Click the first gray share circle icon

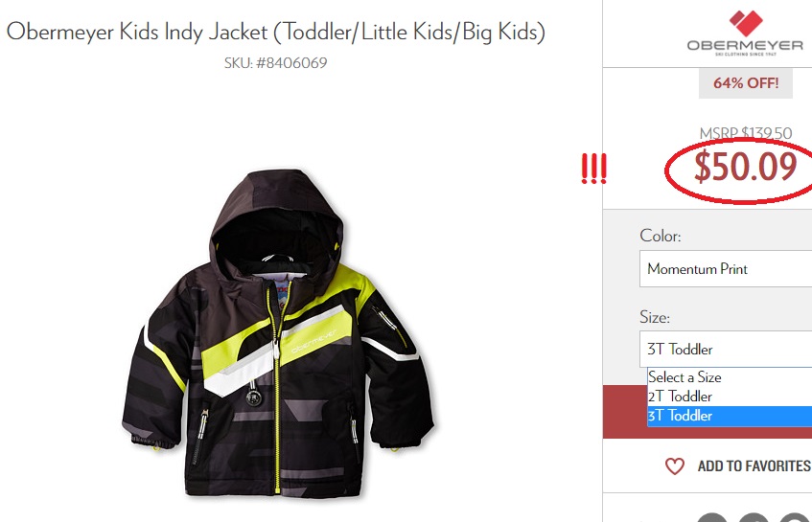coord(712,517)
